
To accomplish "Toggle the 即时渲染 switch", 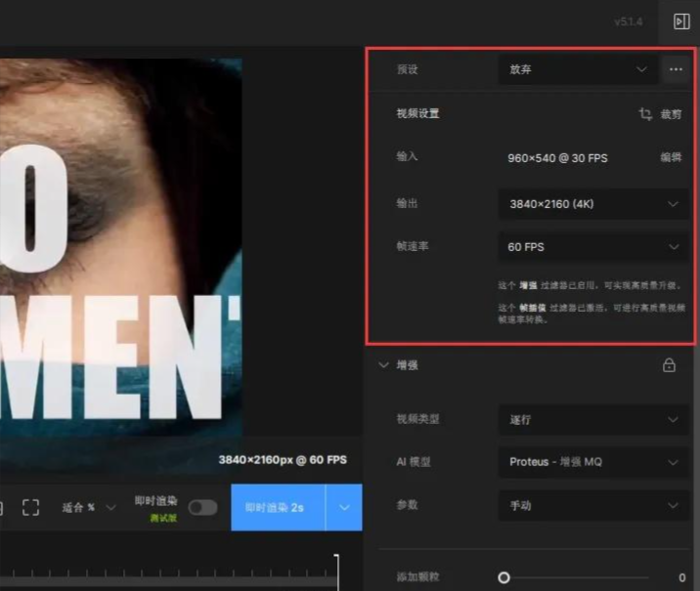I will (x=202, y=508).
